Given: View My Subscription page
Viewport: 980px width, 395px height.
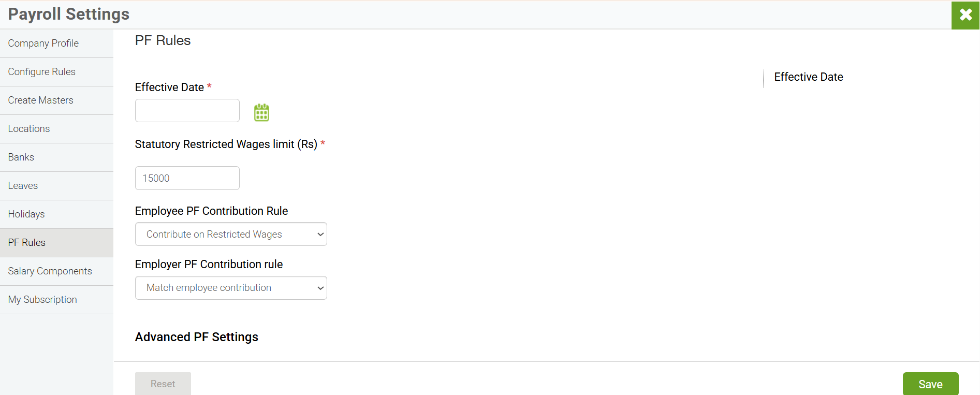Looking at the screenshot, I should click(x=42, y=300).
